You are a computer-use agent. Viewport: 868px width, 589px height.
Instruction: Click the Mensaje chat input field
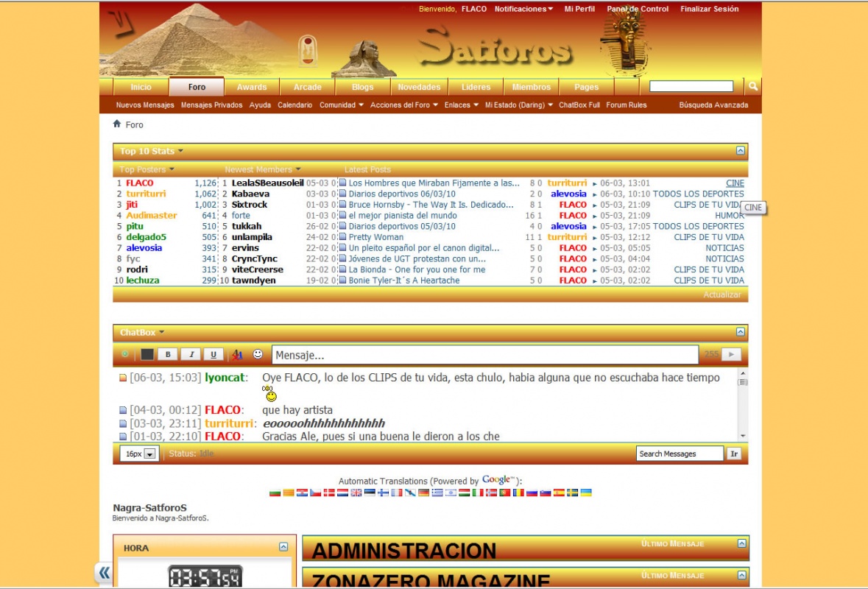click(x=484, y=355)
